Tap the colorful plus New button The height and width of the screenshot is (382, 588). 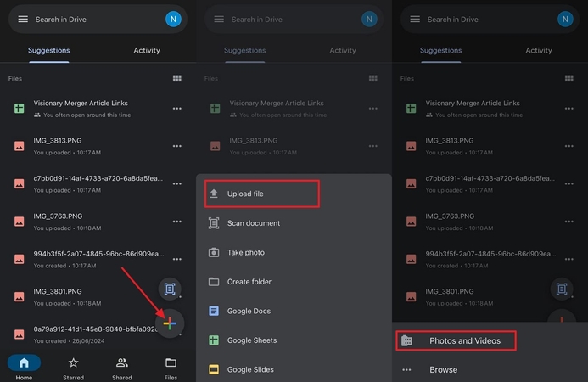(170, 323)
